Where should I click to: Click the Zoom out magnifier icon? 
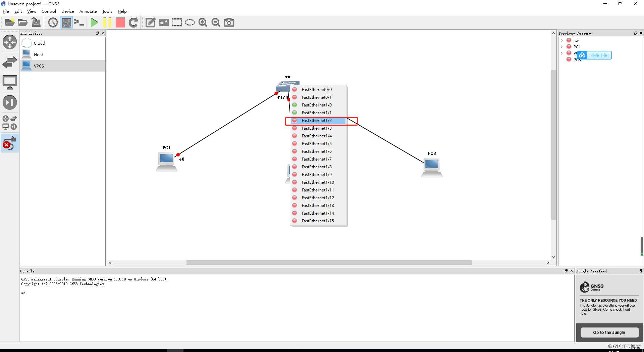pos(216,23)
